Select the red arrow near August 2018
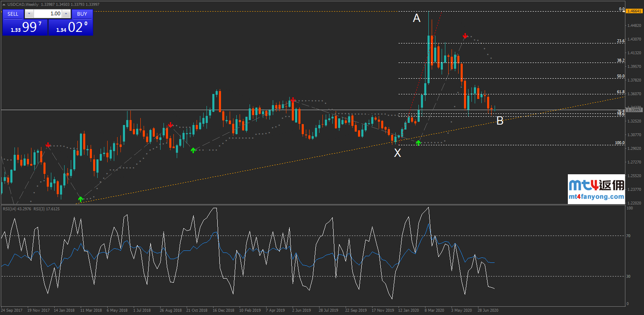644x315 pixels. click(x=170, y=125)
